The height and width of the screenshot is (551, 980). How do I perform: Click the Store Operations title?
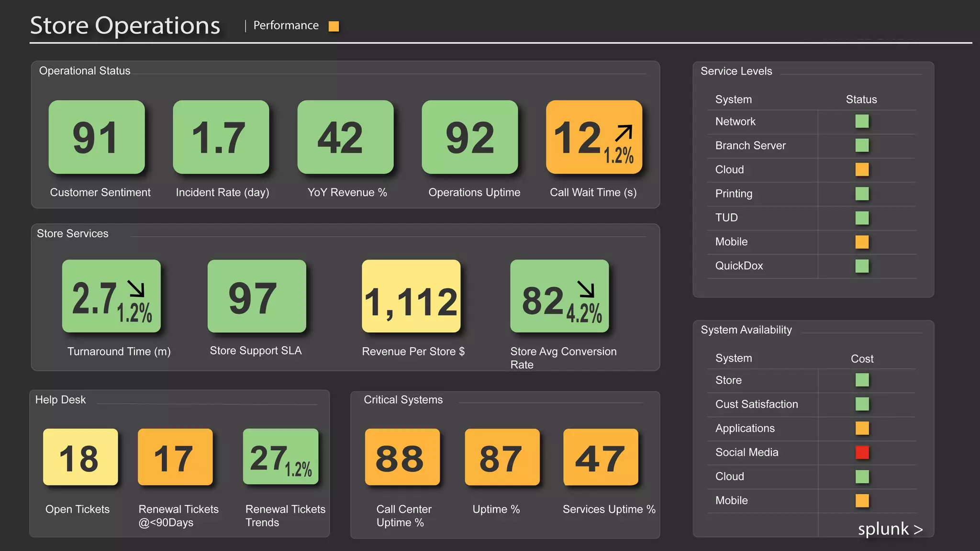click(x=125, y=25)
